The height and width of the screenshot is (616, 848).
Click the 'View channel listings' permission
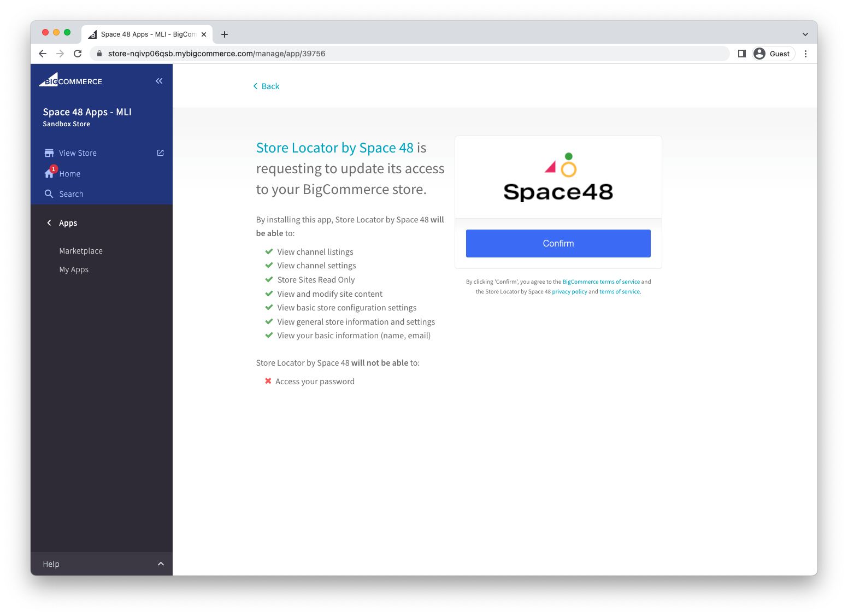(315, 252)
